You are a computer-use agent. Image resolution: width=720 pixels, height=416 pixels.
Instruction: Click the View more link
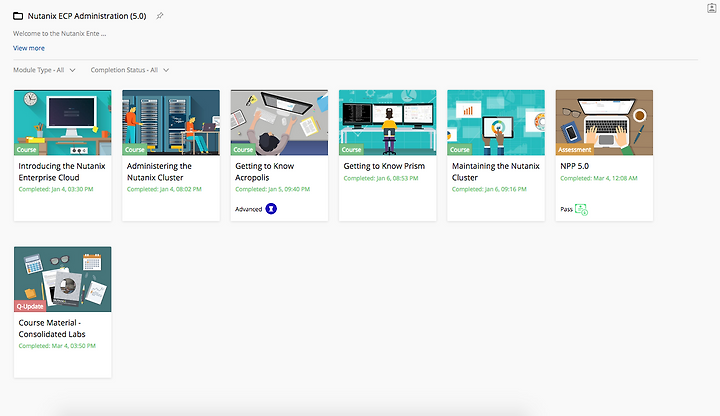[29, 48]
